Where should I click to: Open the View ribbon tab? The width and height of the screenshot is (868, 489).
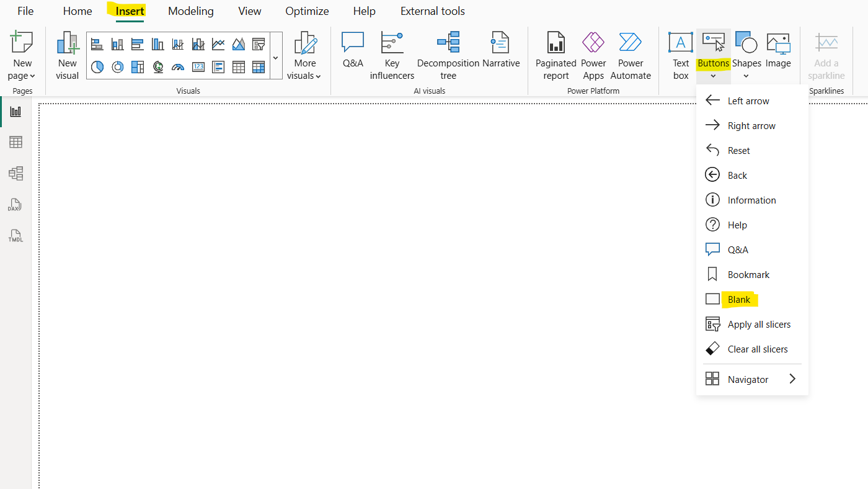click(249, 11)
